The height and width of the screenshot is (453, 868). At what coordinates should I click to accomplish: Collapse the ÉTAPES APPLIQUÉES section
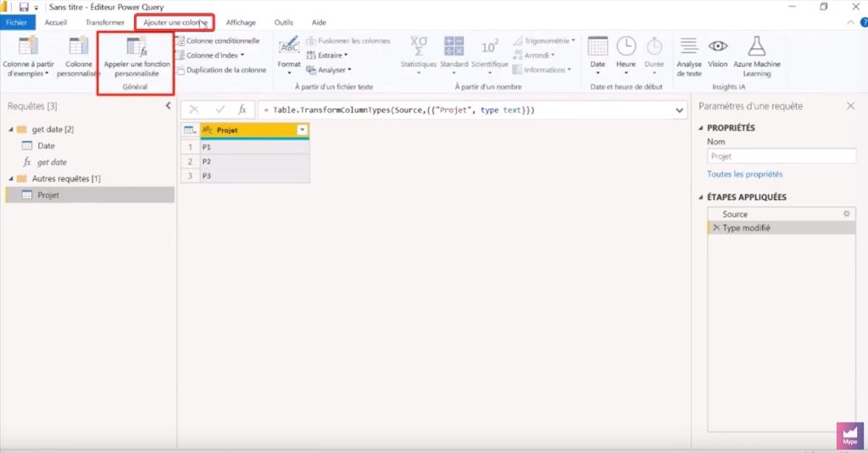pyautogui.click(x=701, y=197)
